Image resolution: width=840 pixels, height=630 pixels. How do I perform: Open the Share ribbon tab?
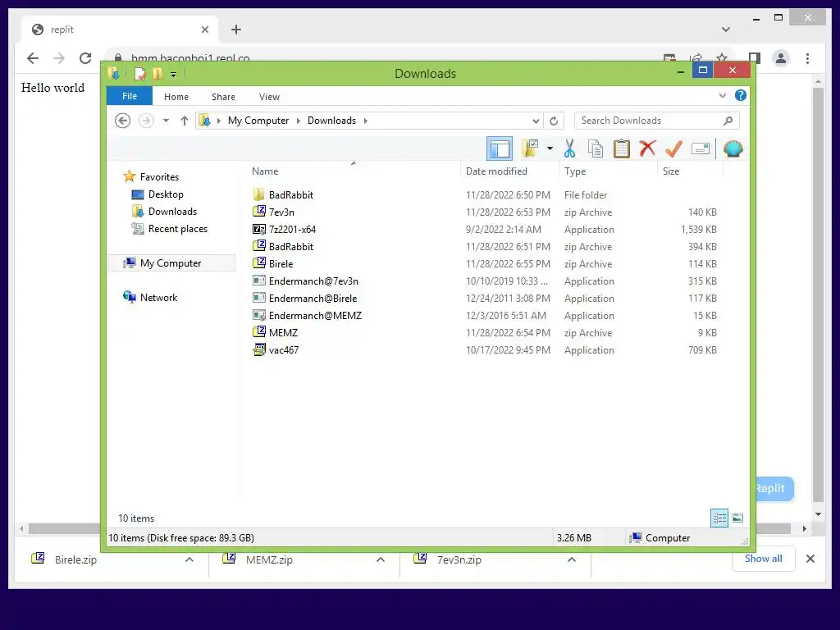click(223, 97)
